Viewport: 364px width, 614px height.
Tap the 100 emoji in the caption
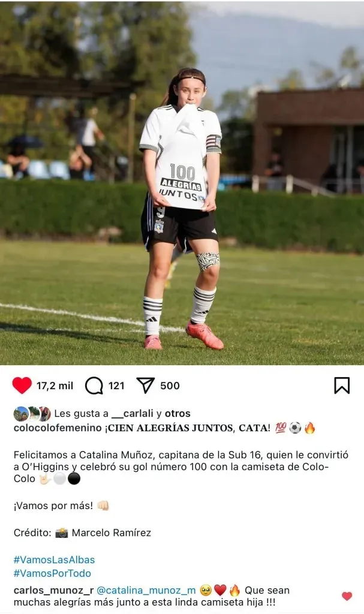(281, 428)
